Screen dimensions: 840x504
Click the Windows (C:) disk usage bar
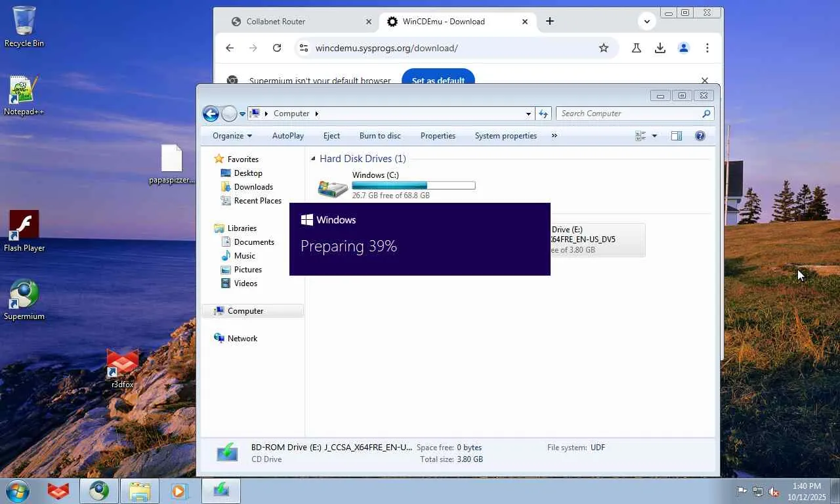pos(413,186)
